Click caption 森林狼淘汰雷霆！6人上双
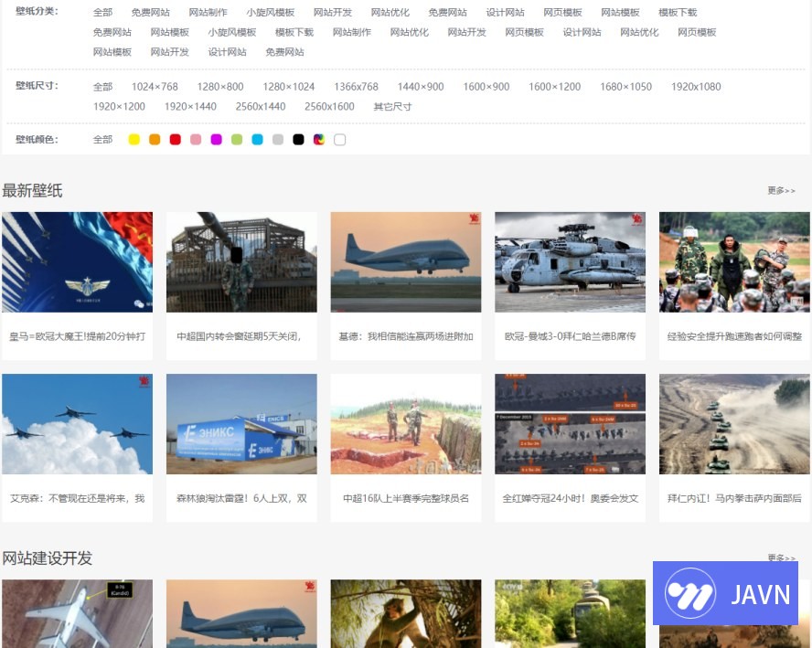The width and height of the screenshot is (812, 648). pyautogui.click(x=241, y=498)
